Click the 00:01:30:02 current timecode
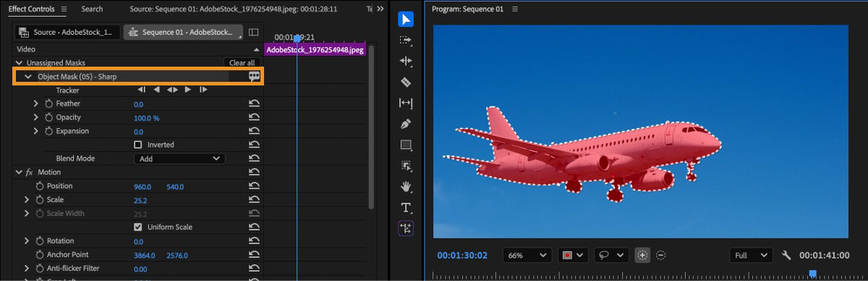 [462, 256]
